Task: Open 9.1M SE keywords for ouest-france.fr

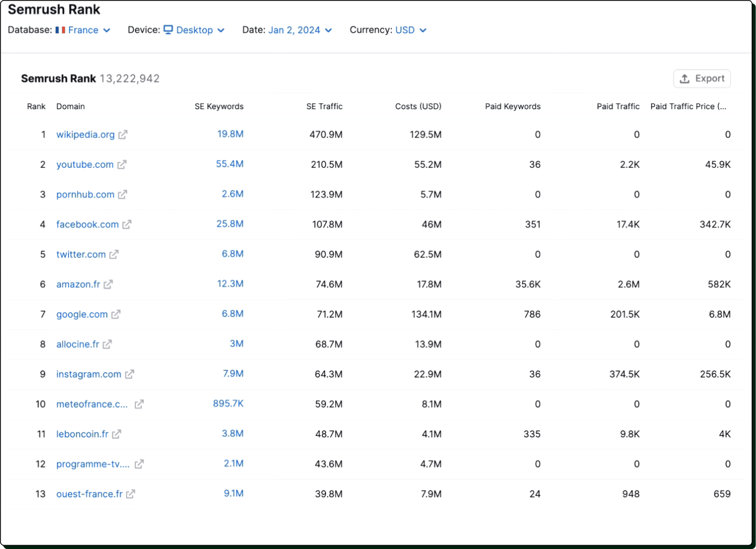Action: coord(234,494)
